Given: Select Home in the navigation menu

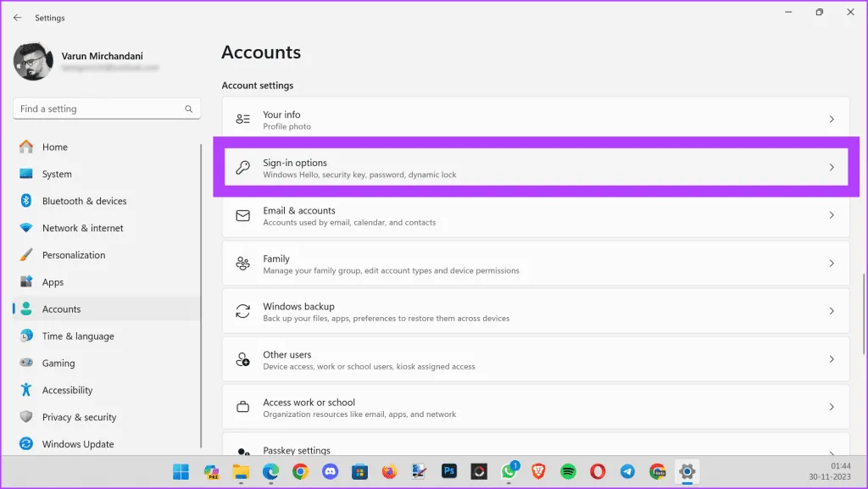Looking at the screenshot, I should 54,147.
